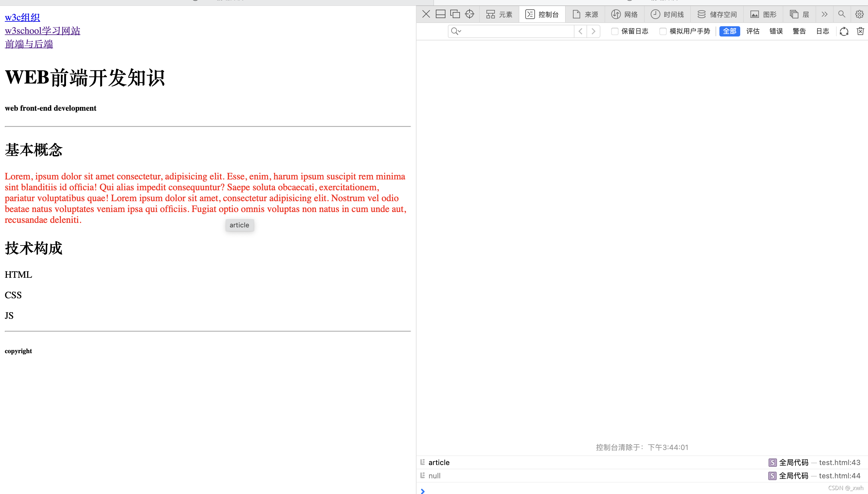Screen dimensions: 868x494
Task: Click the log icon beside 'article' entry
Action: [x=423, y=462]
